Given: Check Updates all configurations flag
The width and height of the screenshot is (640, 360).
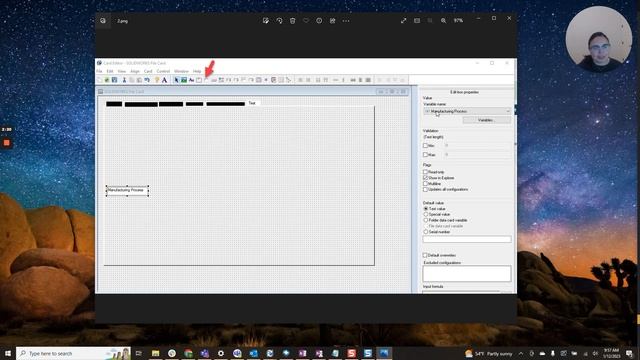Looking at the screenshot, I should [x=425, y=189].
